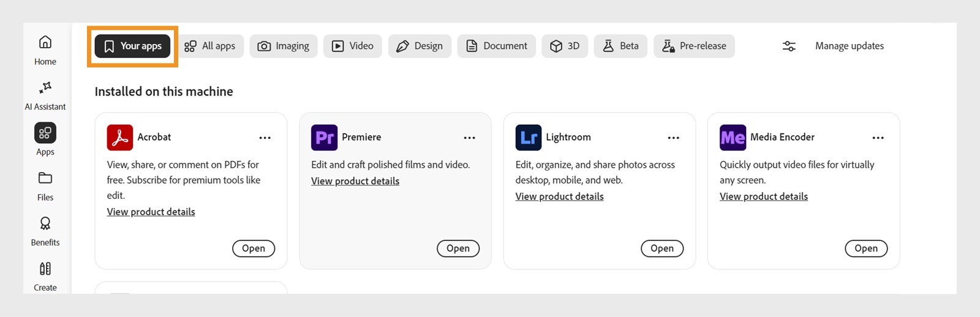Click 'Edit and craft polished films and video.'

tap(391, 165)
